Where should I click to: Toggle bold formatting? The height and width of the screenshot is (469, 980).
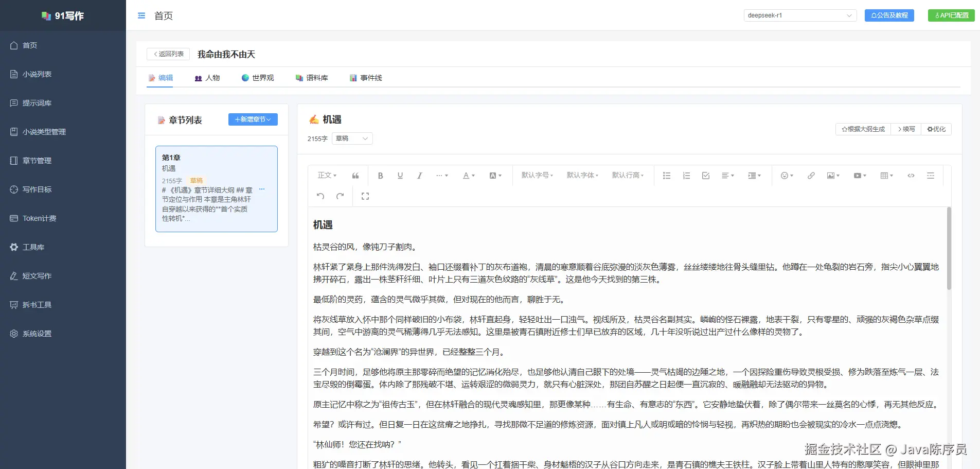(x=381, y=176)
